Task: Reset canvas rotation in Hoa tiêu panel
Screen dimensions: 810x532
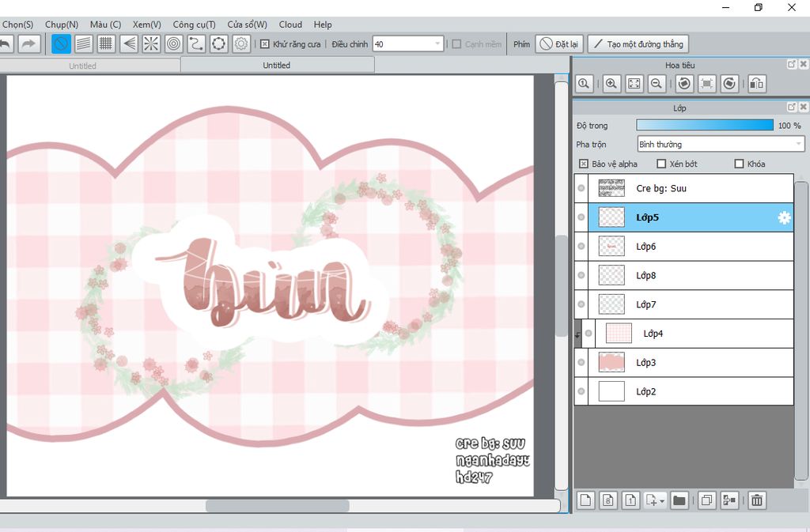Action: (x=707, y=84)
